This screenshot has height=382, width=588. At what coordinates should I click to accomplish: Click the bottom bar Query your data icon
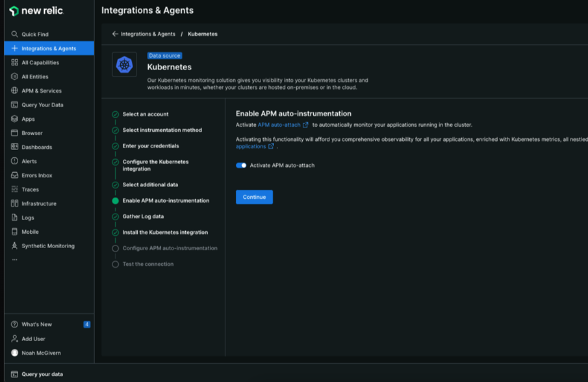coord(15,374)
